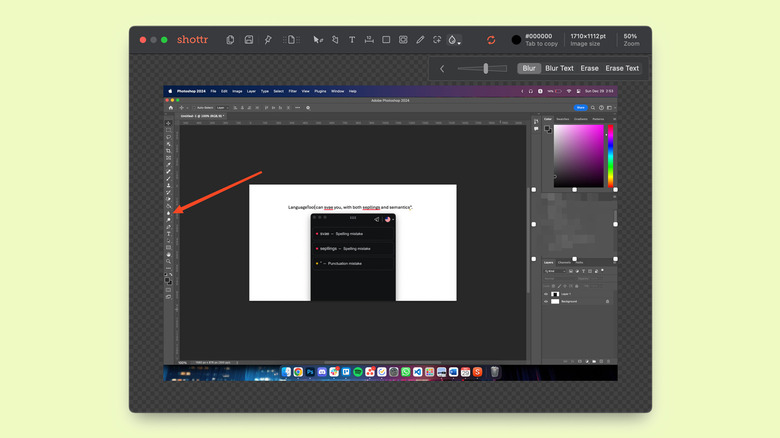Open the blur drop tool dropdown
The height and width of the screenshot is (438, 780).
point(454,40)
